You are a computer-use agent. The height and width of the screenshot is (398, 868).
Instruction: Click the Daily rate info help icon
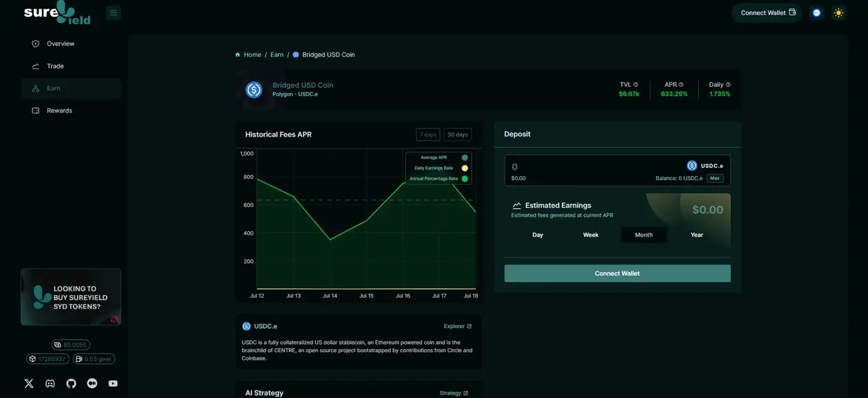coord(728,85)
